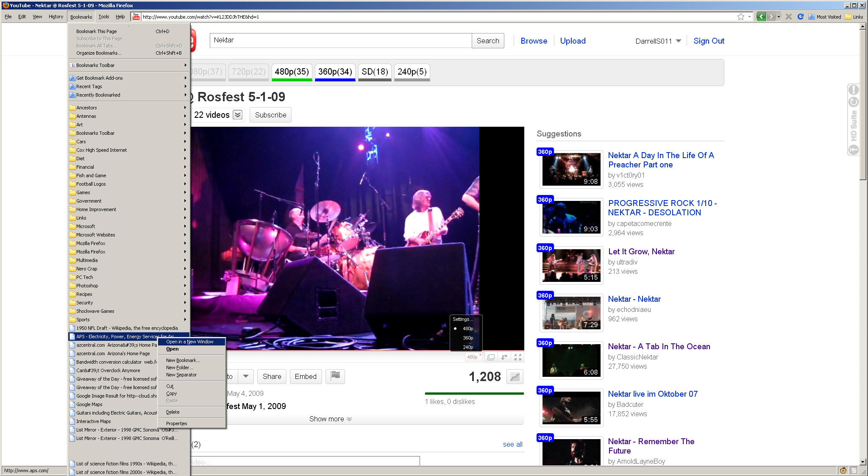
Task: Open the Upload link
Action: coord(573,41)
